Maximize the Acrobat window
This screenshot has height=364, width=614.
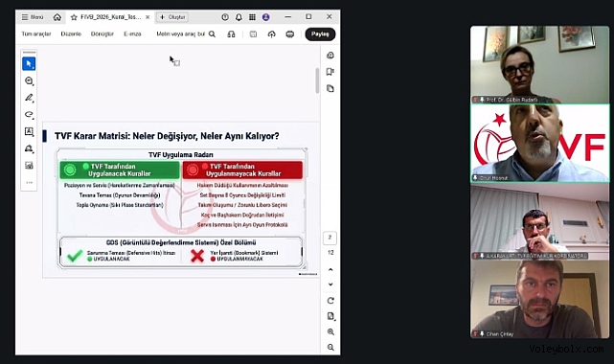308,17
